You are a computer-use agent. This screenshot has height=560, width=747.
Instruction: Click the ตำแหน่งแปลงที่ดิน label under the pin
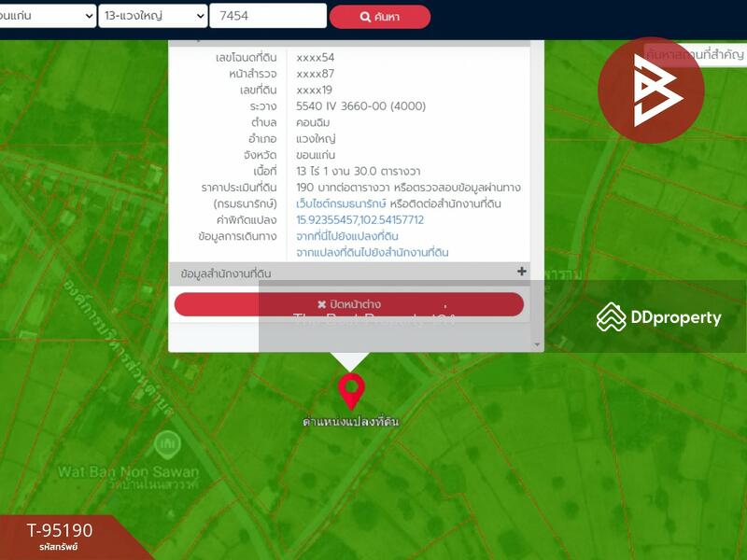pyautogui.click(x=351, y=422)
